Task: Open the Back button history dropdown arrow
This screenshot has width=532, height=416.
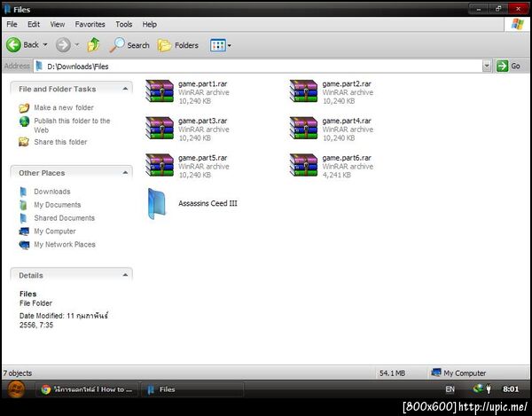Action: click(45, 44)
